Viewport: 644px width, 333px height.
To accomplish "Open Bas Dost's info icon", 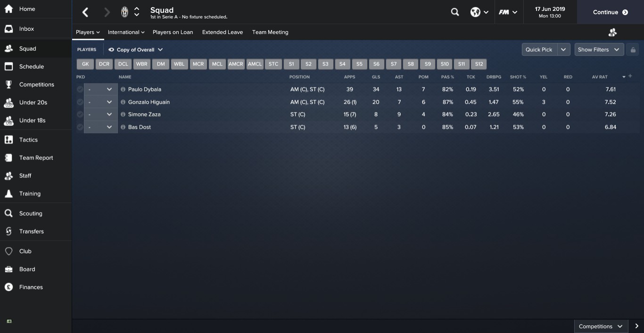I will tap(123, 127).
